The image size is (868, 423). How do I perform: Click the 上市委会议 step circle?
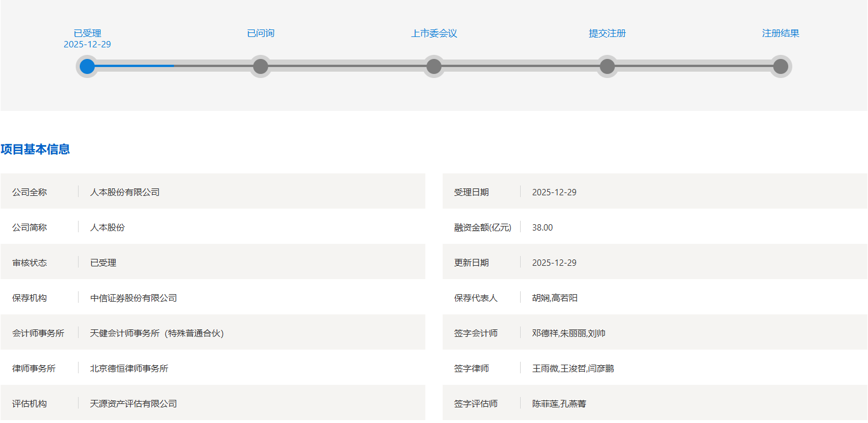(434, 66)
